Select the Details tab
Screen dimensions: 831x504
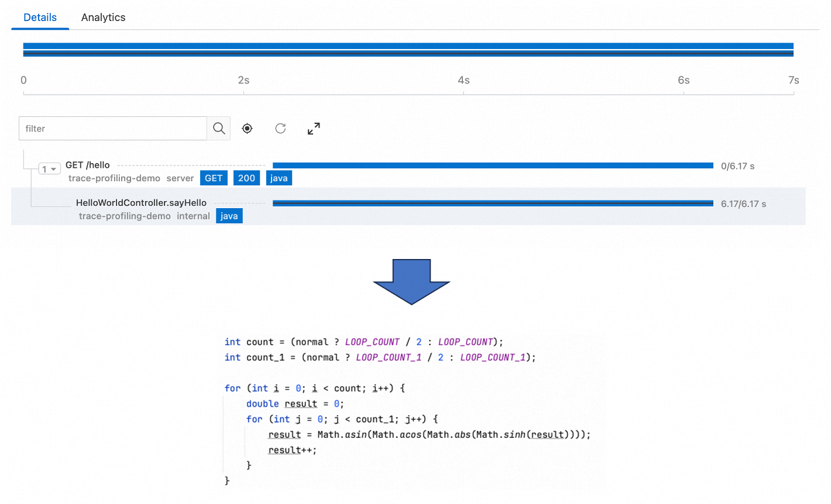pyautogui.click(x=39, y=17)
